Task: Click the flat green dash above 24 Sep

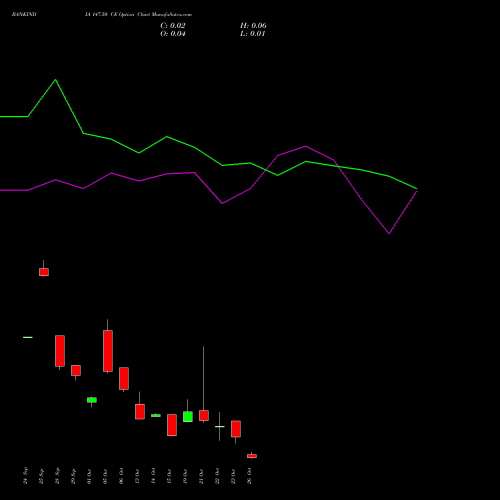Action: (x=28, y=337)
